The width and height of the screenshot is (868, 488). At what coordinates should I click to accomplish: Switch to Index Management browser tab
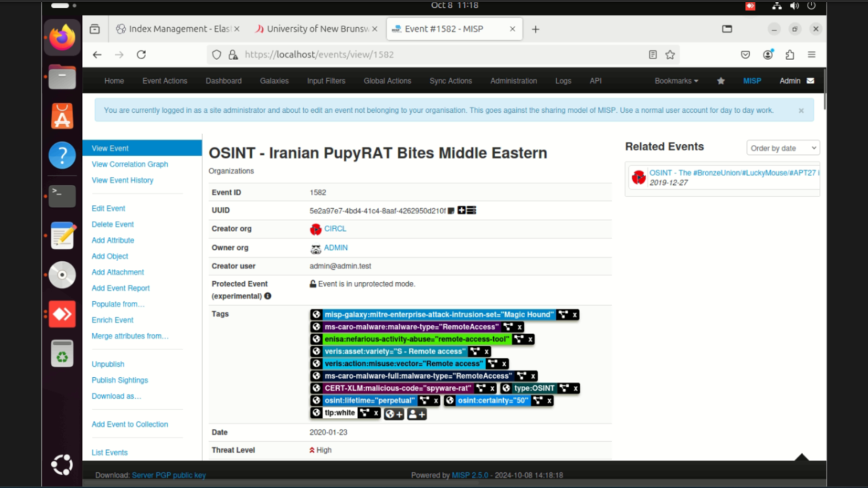(179, 29)
